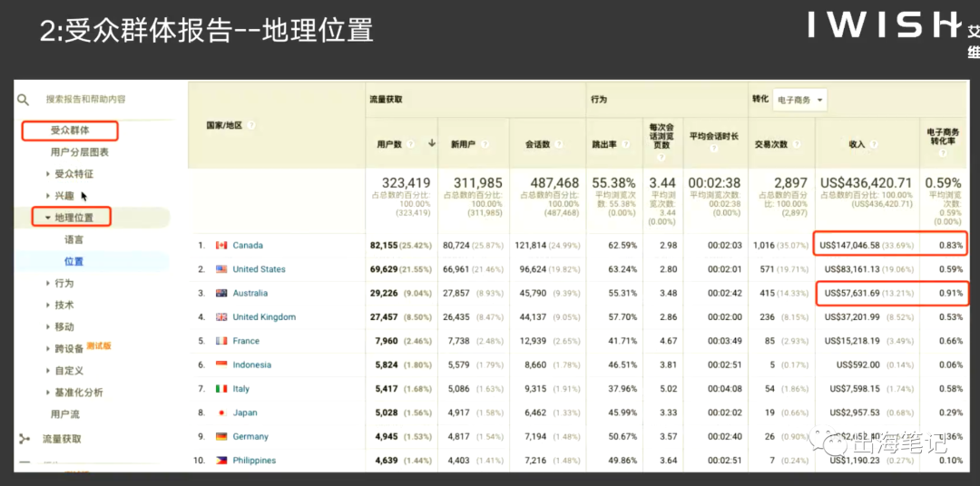
Task: Expand the 移动 section
Action: (48, 326)
